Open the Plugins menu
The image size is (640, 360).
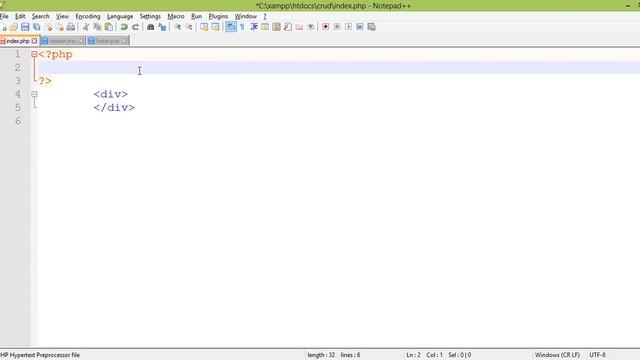tap(218, 16)
